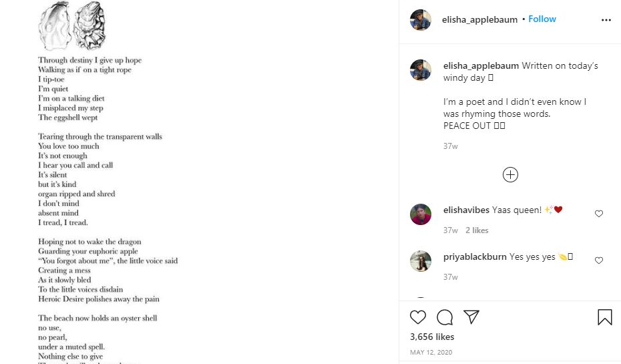Select the oyster shell poem image

pos(199,182)
